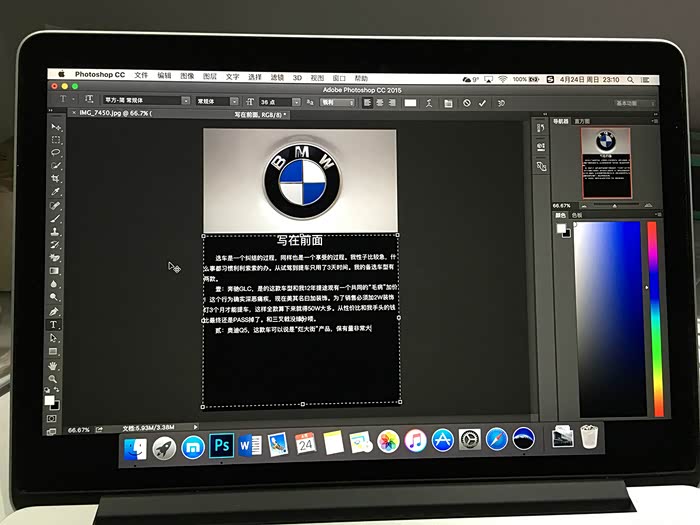Click the rainbow hue slider strip
Viewport: 700px width, 525px height.
(x=655, y=319)
